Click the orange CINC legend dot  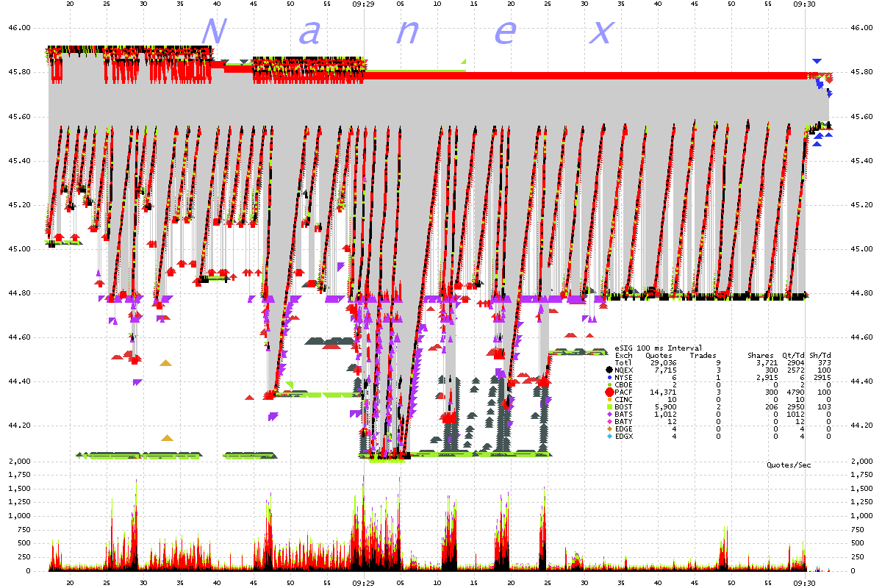[x=609, y=399]
